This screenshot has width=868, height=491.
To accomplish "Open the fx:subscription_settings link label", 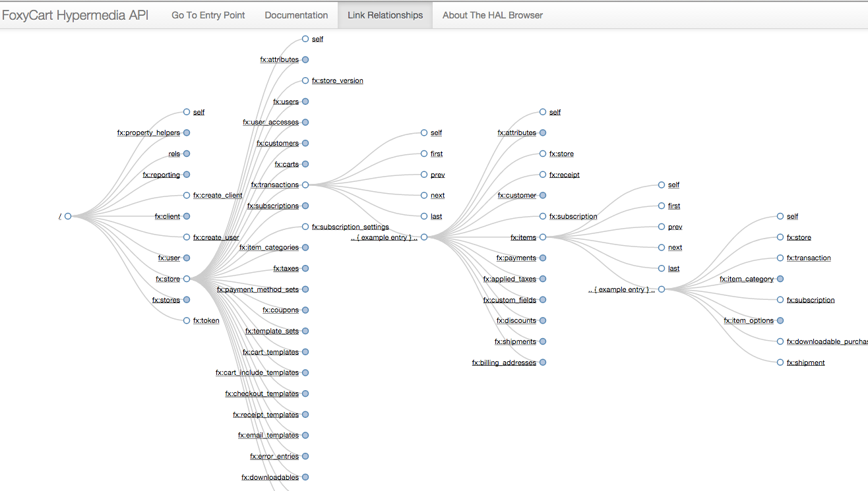I will [x=350, y=227].
